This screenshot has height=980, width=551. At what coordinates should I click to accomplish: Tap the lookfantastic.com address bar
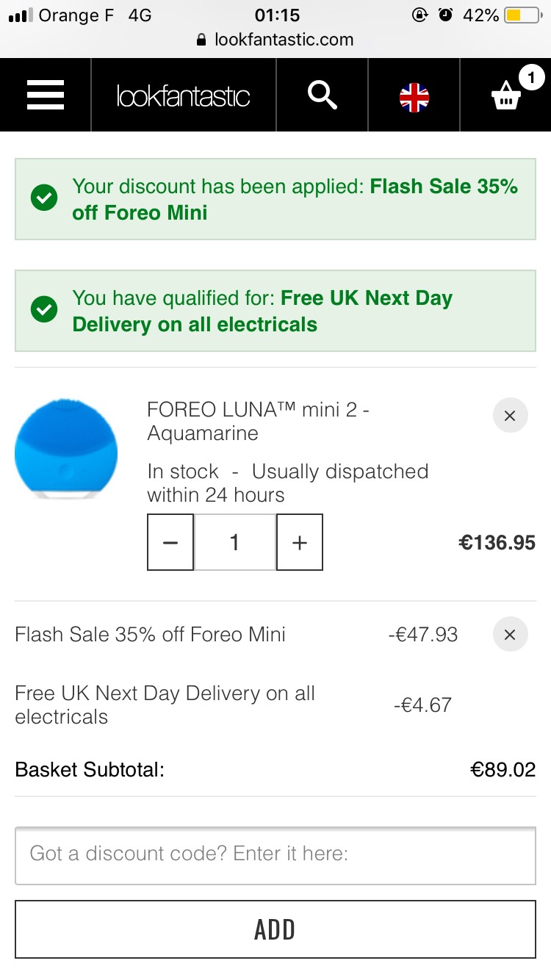pos(275,40)
